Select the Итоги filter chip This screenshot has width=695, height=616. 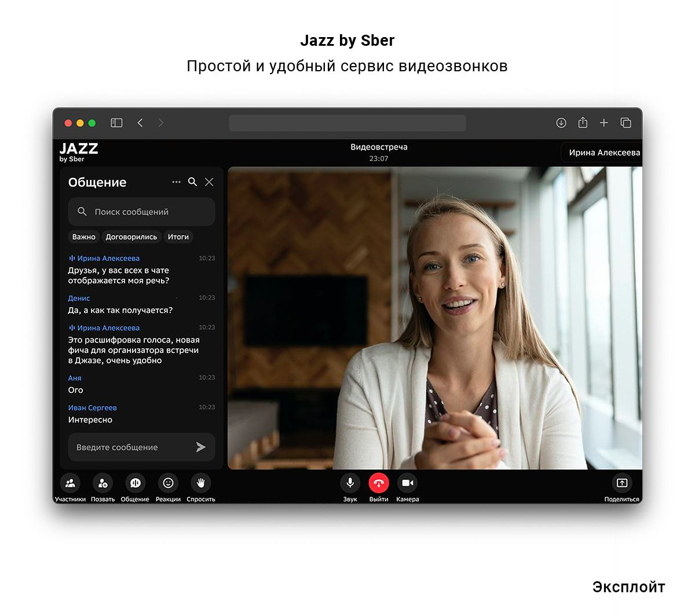tap(178, 237)
